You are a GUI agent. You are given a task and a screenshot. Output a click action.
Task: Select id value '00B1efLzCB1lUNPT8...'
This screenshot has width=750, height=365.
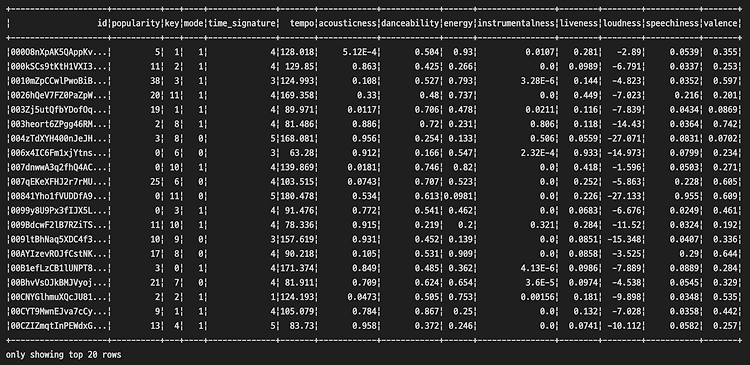59,268
